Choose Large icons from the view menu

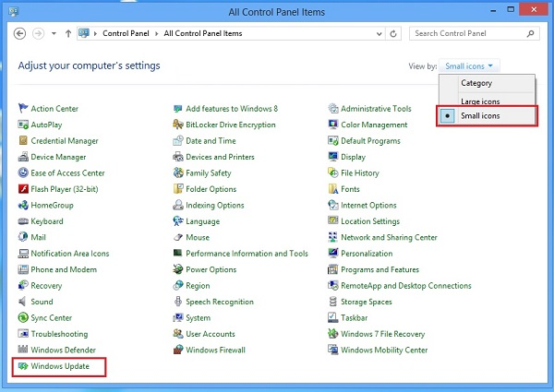coord(482,100)
